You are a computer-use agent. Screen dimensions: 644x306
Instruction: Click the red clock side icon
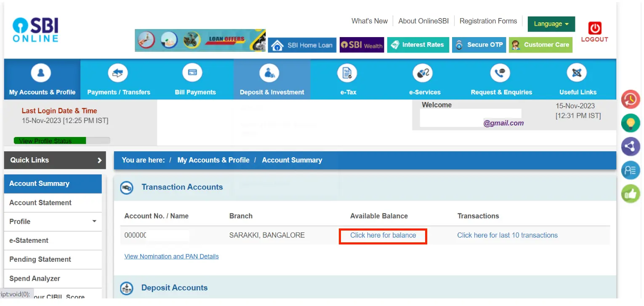pyautogui.click(x=631, y=99)
